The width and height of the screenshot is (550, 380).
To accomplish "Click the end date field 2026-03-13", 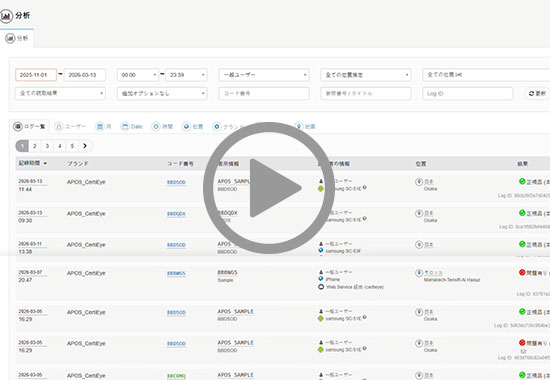I will tap(85, 75).
